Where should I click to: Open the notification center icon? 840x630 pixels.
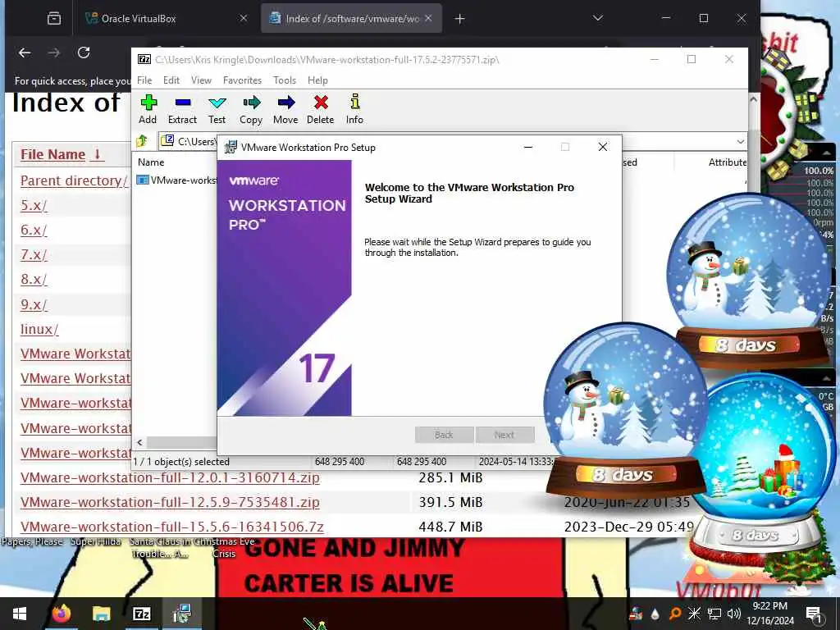[814, 614]
